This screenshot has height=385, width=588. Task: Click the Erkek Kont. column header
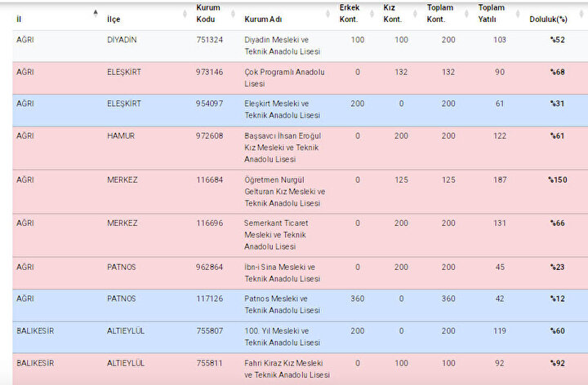pyautogui.click(x=350, y=14)
